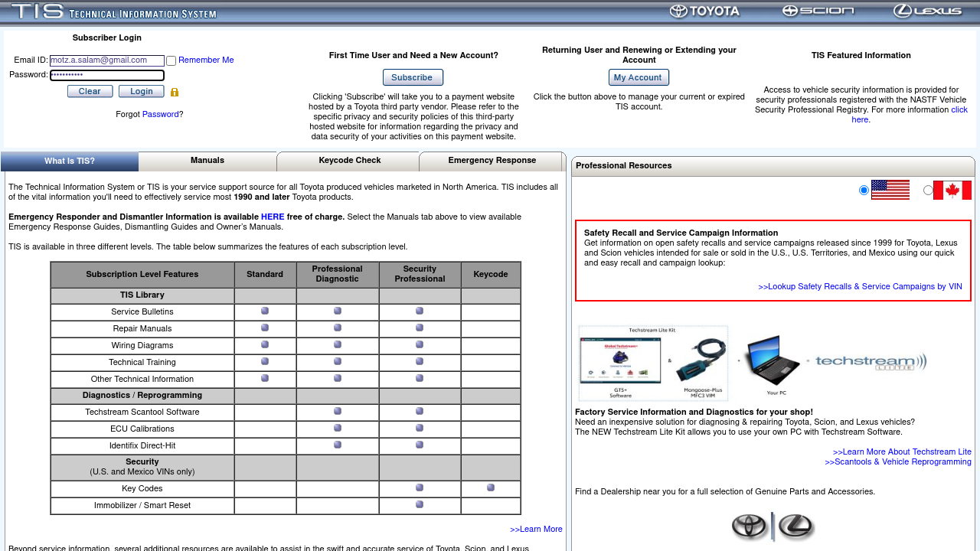This screenshot has height=551, width=980.
Task: Click the My Account button
Action: 639,77
